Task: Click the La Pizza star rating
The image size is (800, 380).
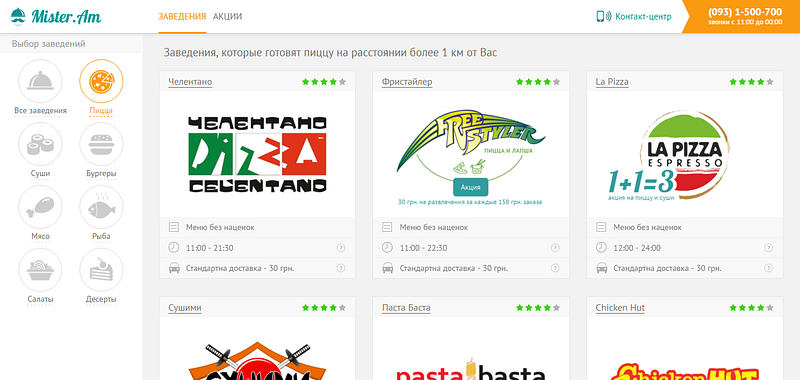Action: click(752, 82)
